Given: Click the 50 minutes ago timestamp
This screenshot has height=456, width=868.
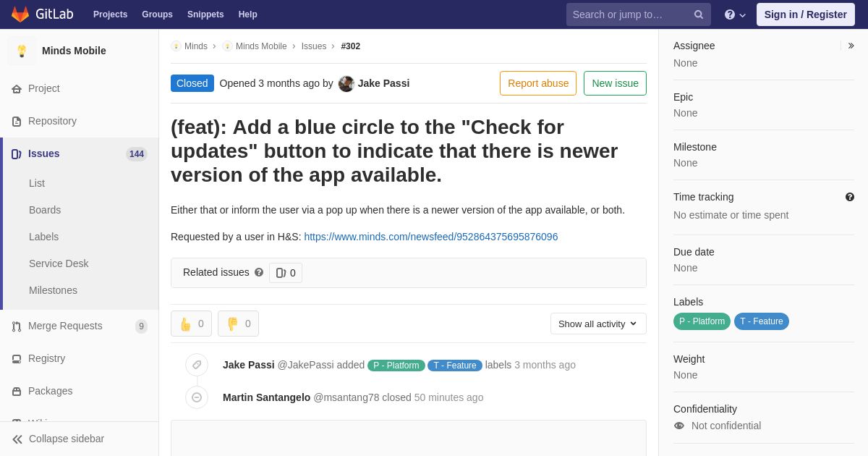Looking at the screenshot, I should point(448,397).
